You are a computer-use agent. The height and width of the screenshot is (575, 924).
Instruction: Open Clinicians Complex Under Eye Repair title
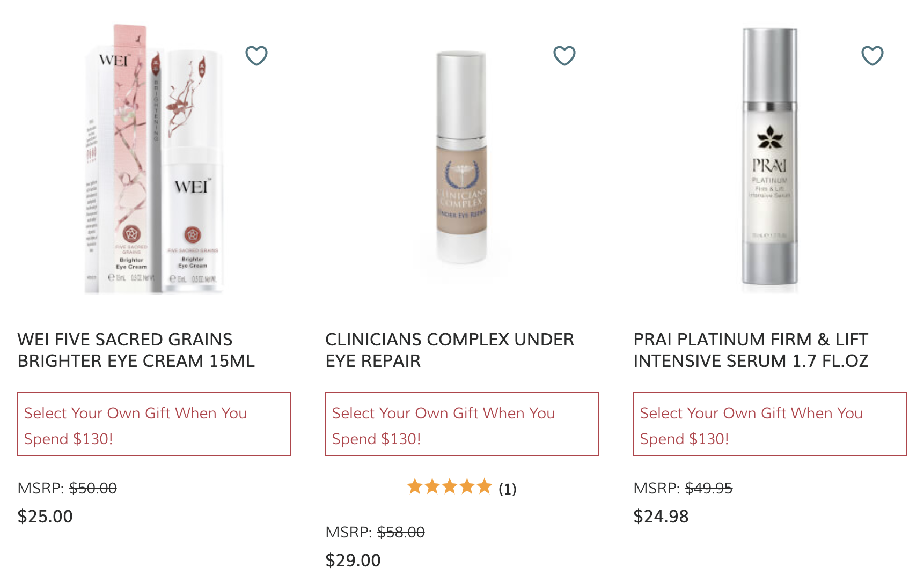click(x=450, y=350)
